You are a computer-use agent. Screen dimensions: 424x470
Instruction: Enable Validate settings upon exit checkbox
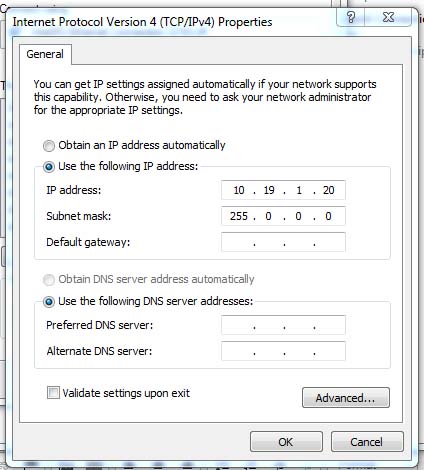53,393
